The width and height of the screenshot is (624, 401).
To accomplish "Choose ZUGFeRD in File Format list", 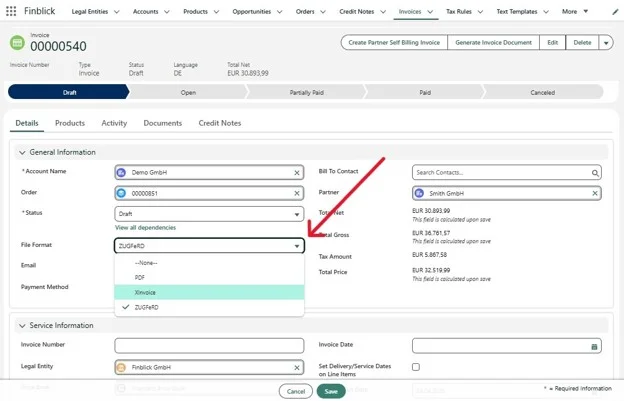I will pyautogui.click(x=209, y=307).
